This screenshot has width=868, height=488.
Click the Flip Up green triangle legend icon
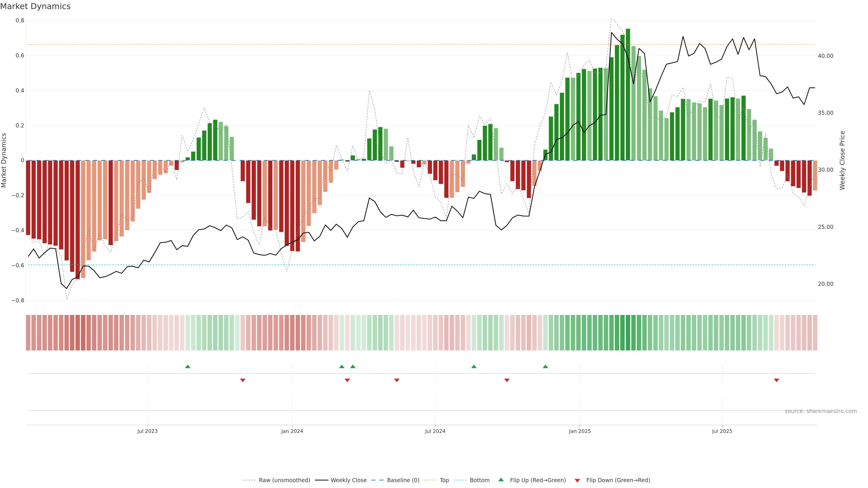pyautogui.click(x=501, y=480)
